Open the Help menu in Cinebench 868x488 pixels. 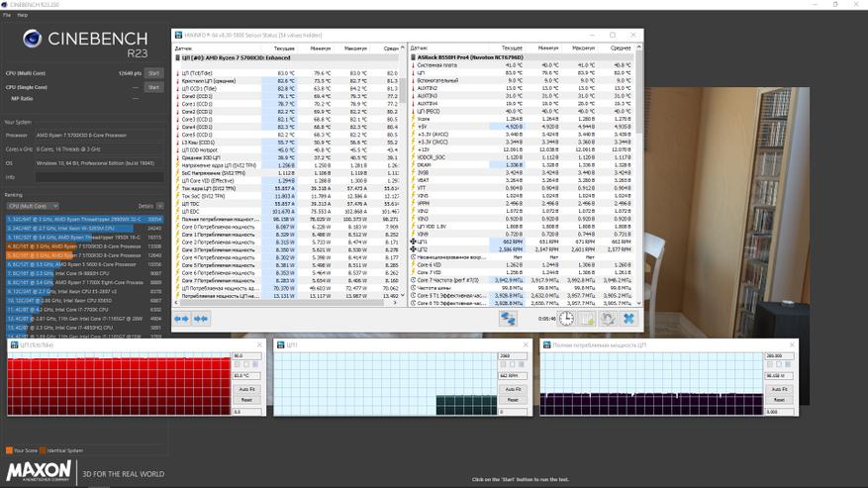click(22, 15)
